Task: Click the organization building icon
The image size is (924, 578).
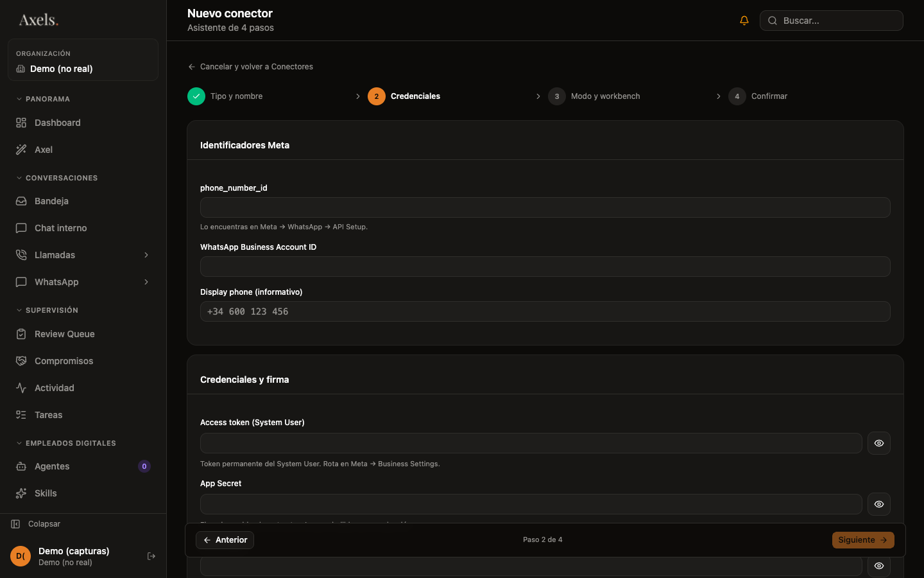Action: coord(21,69)
